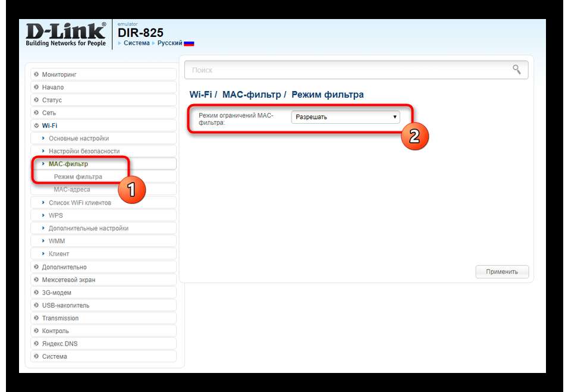This screenshot has width=565, height=392.
Task: Open the Русский language menu
Action: (x=169, y=43)
